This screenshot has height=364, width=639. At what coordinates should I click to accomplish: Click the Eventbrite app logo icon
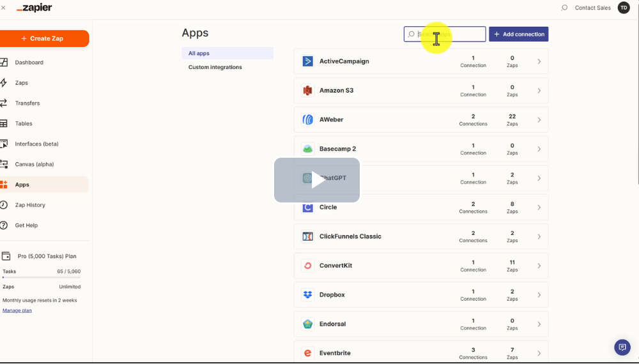pos(308,353)
